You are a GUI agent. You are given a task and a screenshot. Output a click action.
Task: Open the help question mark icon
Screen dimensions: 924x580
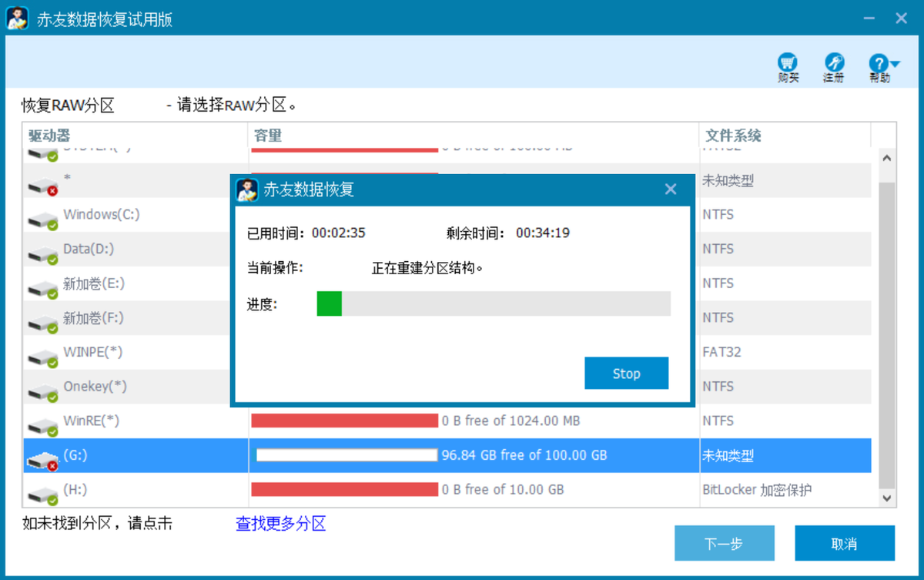tap(878, 63)
